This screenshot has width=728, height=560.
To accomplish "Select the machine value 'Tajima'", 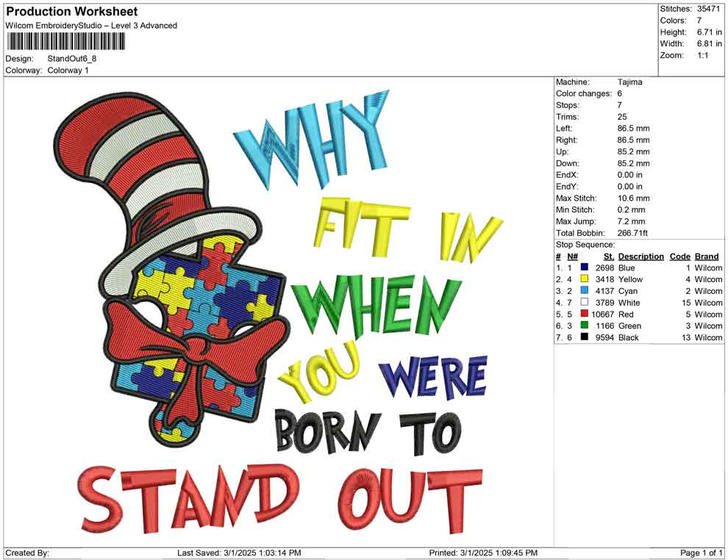I will 629,82.
